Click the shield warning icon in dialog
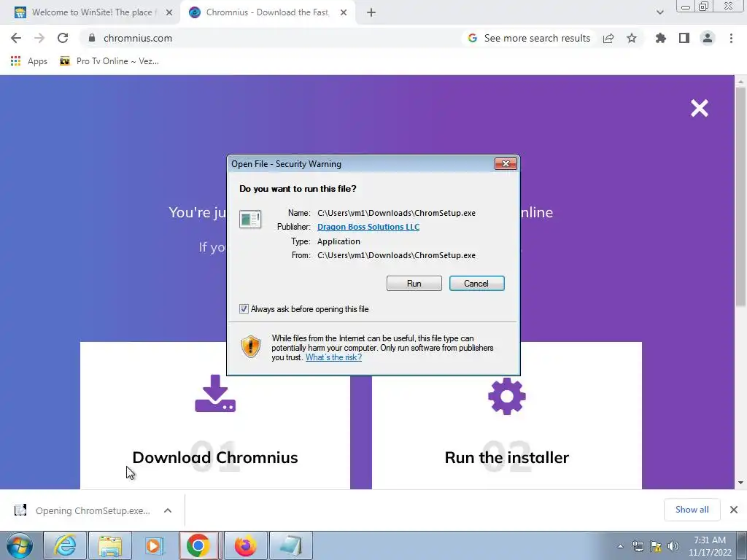 click(x=251, y=346)
